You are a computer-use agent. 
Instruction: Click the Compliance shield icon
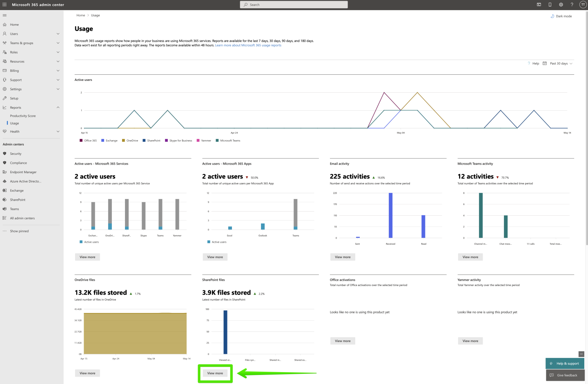(4, 163)
